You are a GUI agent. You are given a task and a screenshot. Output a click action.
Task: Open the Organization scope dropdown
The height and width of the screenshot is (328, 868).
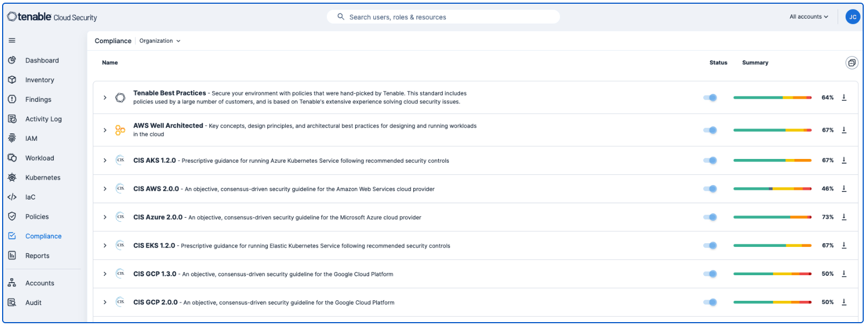(159, 41)
